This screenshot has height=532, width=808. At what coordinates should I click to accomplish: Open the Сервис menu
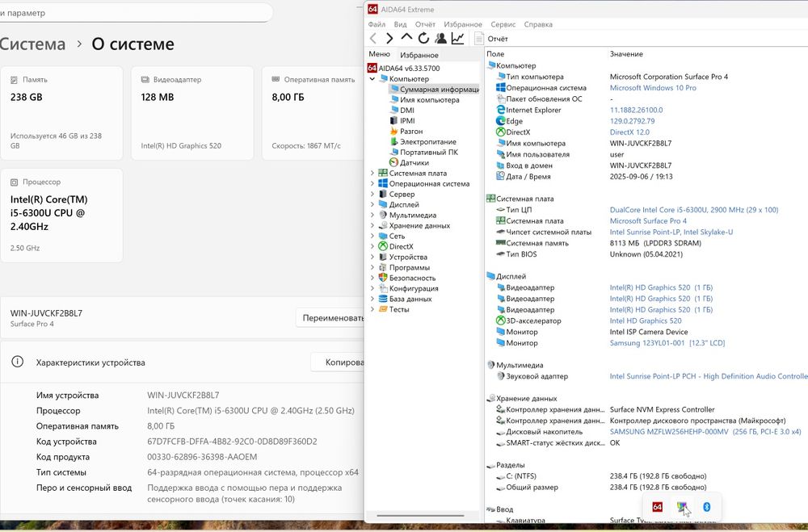pyautogui.click(x=503, y=24)
